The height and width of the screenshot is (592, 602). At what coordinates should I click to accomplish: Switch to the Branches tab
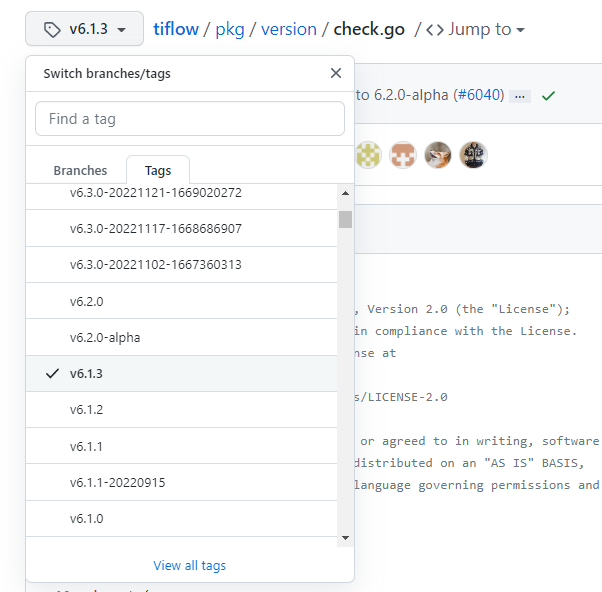pyautogui.click(x=80, y=171)
